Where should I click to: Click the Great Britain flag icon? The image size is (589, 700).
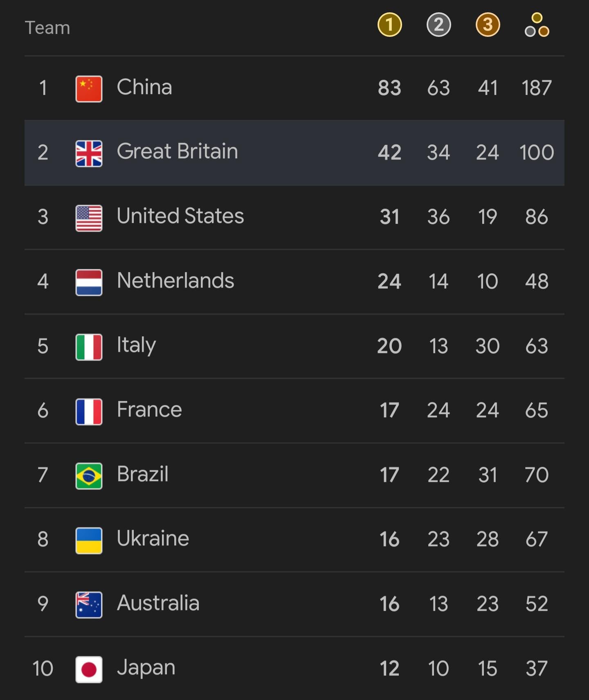pos(89,153)
